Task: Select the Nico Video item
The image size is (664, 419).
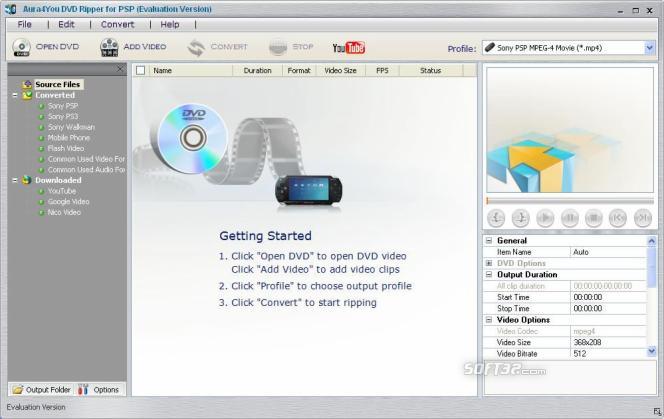Action: pyautogui.click(x=64, y=212)
